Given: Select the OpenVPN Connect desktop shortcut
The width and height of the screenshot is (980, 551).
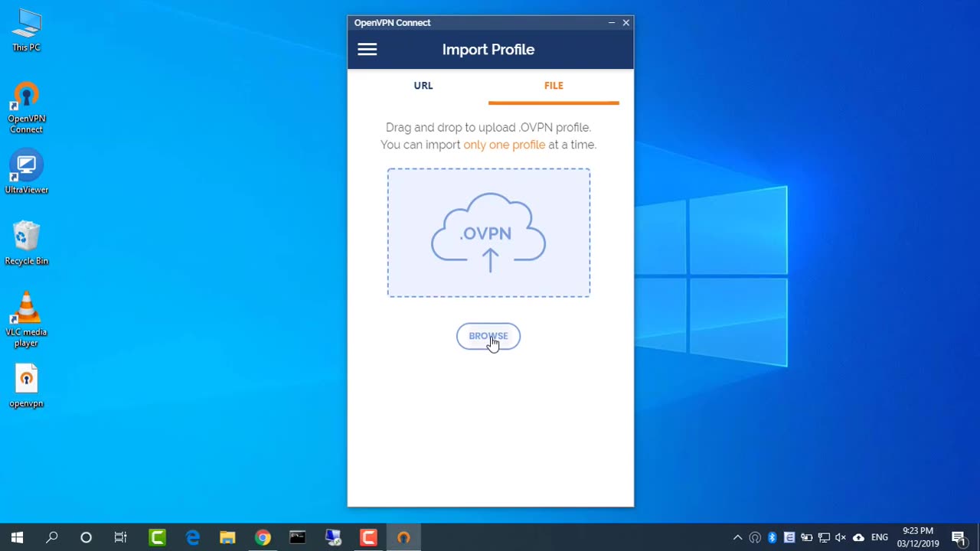Looking at the screenshot, I should pos(26,109).
